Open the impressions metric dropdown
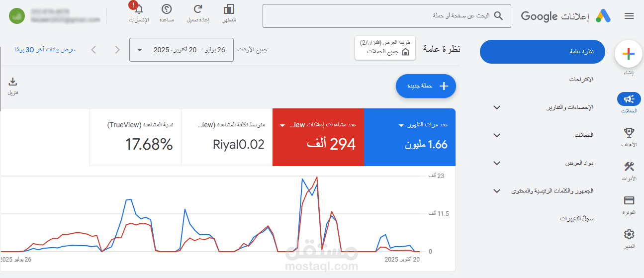This screenshot has width=644, height=278. click(x=401, y=125)
